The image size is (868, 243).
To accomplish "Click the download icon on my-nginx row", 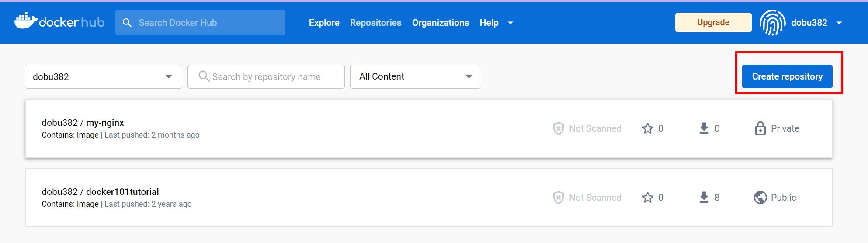I will coord(704,128).
